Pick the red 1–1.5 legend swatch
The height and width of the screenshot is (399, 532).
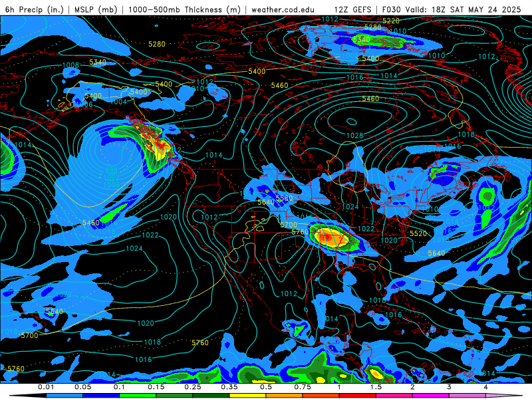(358, 396)
